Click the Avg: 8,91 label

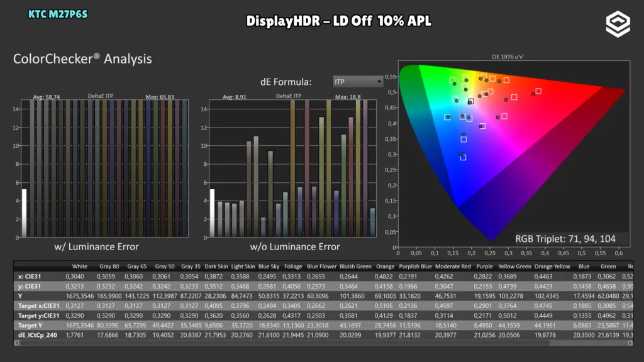coord(235,97)
